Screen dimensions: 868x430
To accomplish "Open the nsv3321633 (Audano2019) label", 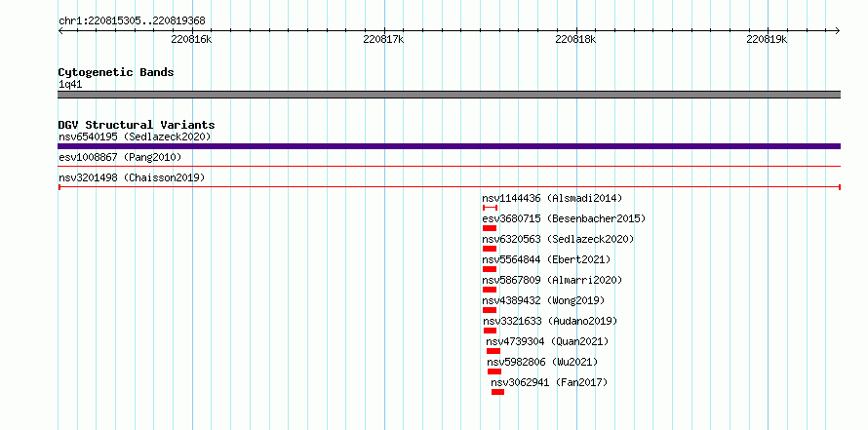I will [x=550, y=321].
